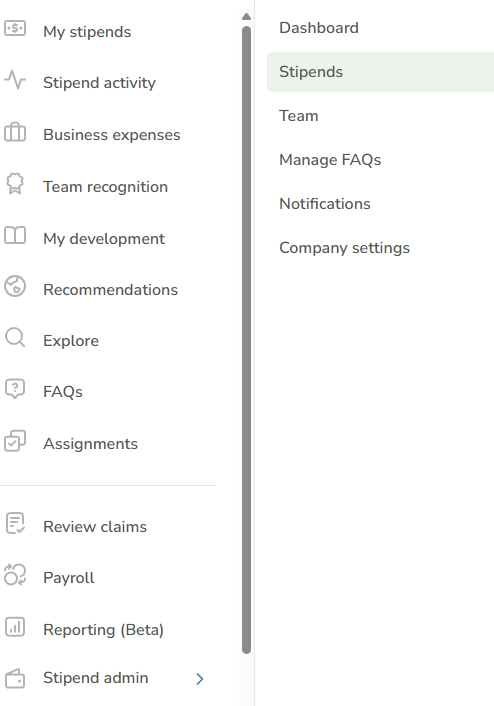The width and height of the screenshot is (494, 706).
Task: Open Company settings in the submenu
Action: point(344,248)
